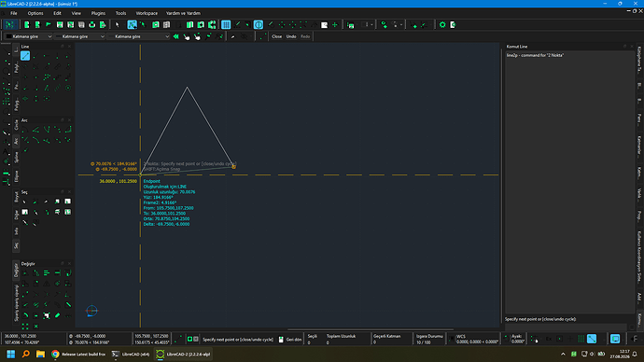Toggle the highlighted circle-bar toolbar button
Image resolution: width=644 pixels, height=362 pixels.
pos(259,24)
